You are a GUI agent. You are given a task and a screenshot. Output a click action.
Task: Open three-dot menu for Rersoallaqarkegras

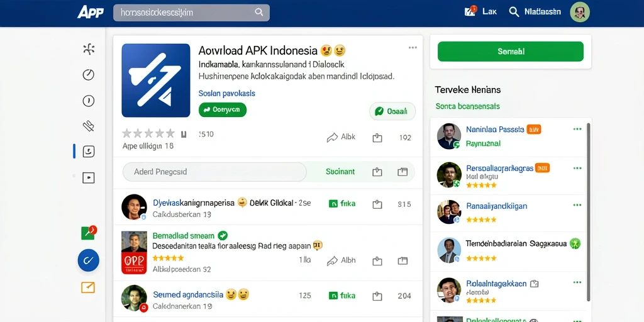click(577, 168)
